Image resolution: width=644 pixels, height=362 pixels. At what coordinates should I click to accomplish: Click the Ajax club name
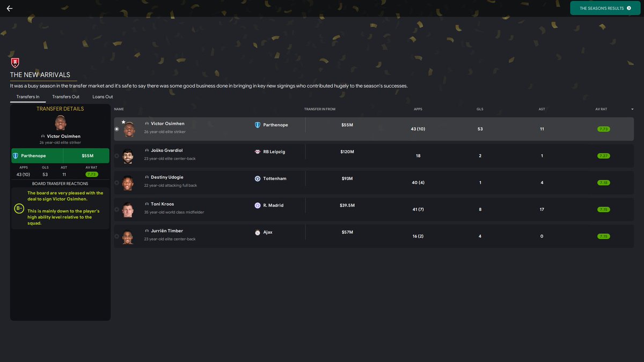point(268,232)
